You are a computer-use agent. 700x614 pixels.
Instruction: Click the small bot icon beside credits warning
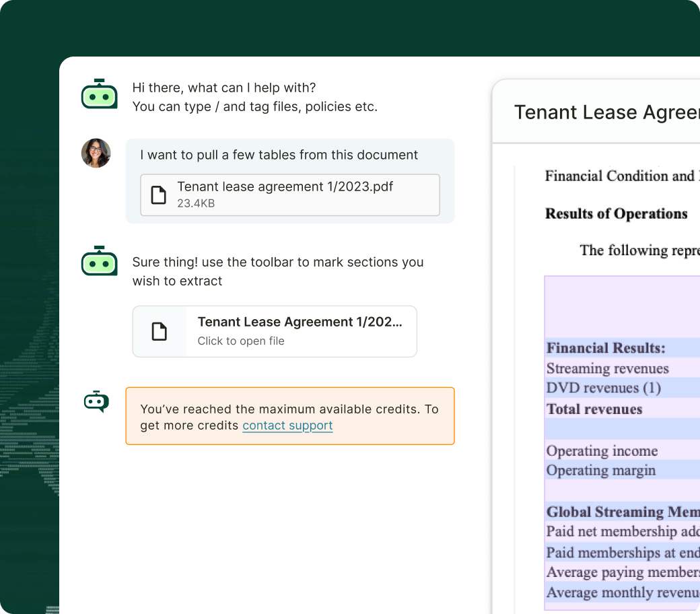click(x=96, y=401)
